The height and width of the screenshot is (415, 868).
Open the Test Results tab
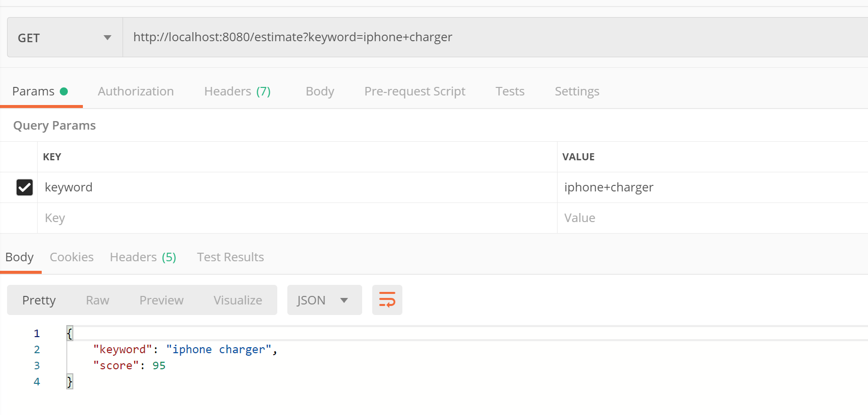[231, 257]
